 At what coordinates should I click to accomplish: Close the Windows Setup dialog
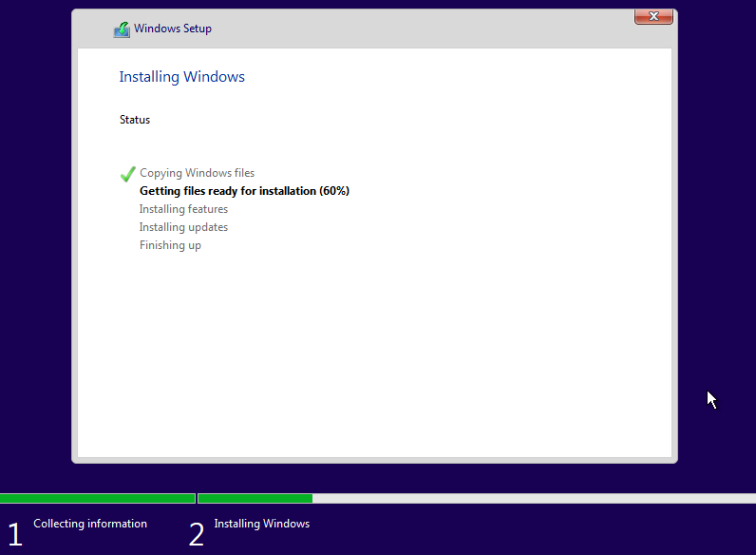[653, 16]
